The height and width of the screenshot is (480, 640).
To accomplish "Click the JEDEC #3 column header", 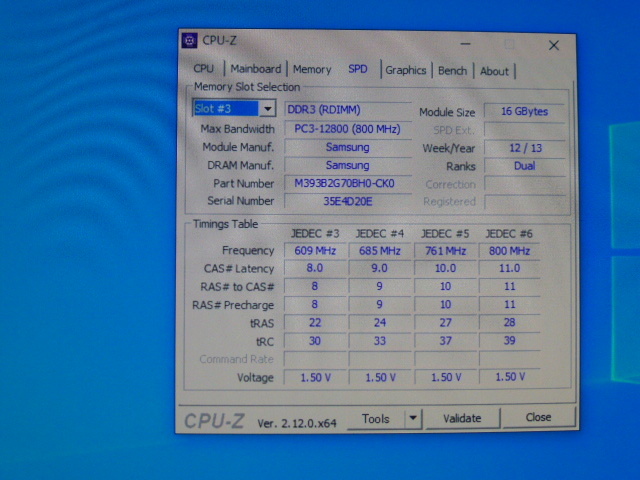I will (315, 233).
